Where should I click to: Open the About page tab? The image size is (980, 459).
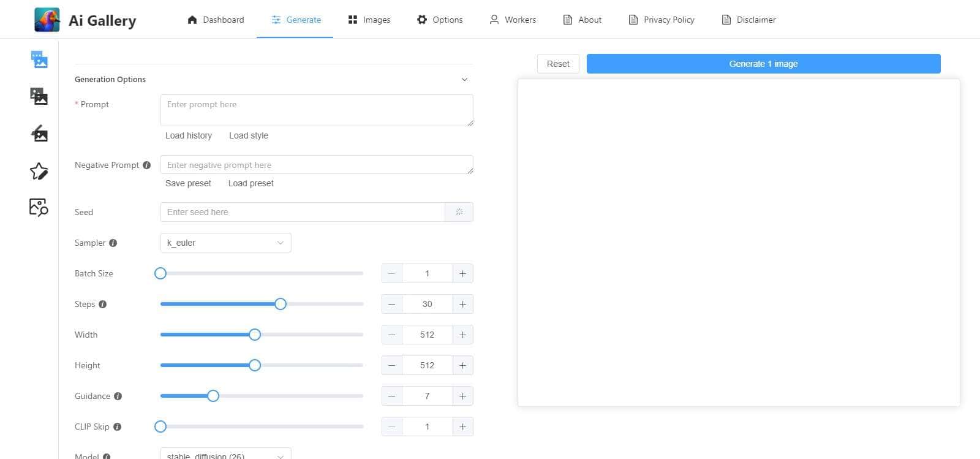pos(582,20)
